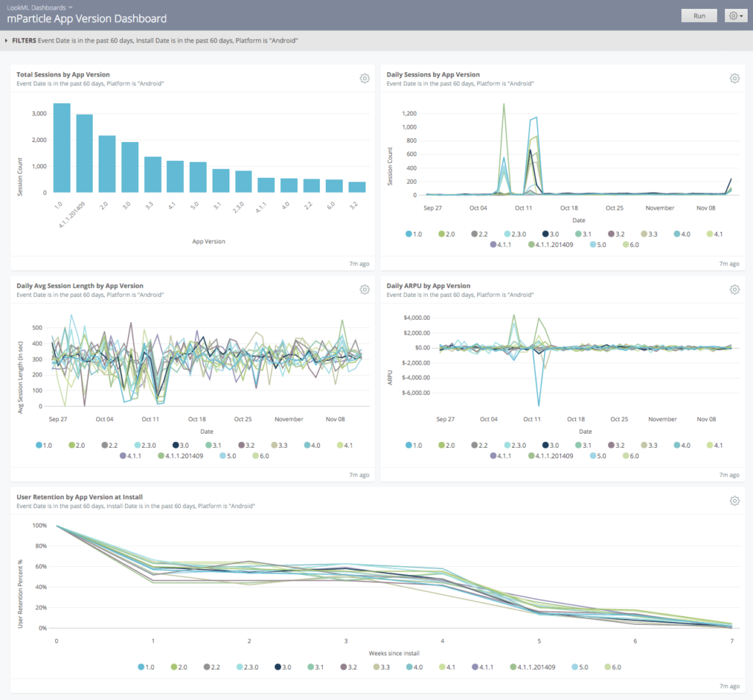Click the 3.3 bar in Total Sessions
Screen dimensions: 753x700
(153, 175)
